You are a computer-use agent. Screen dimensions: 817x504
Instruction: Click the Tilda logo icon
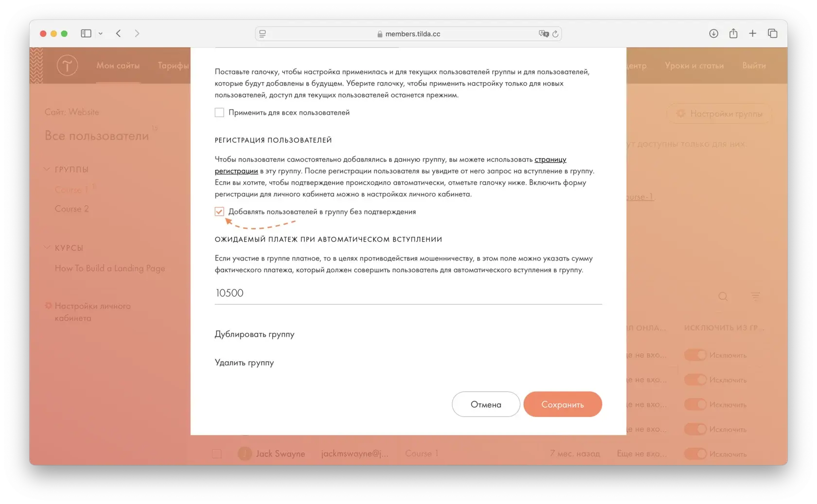click(67, 65)
